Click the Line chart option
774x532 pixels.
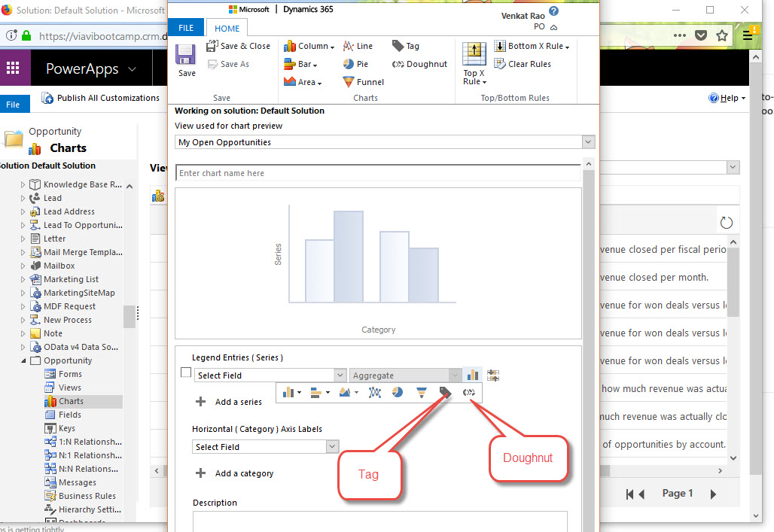pos(358,46)
